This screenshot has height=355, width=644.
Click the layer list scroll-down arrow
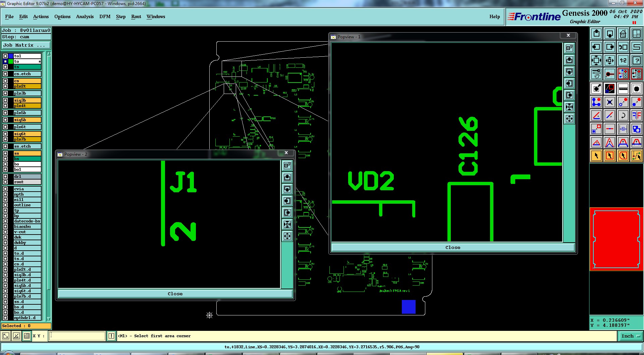pos(49,319)
